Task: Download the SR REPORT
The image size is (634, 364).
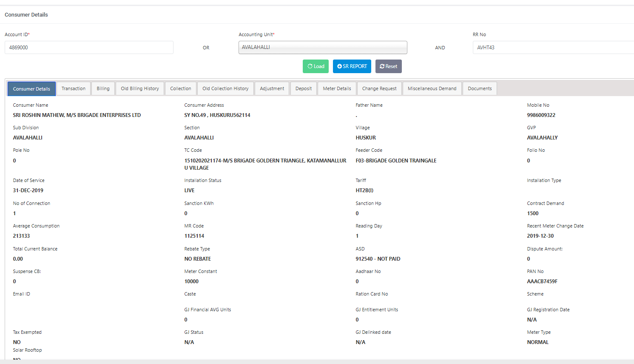Action: [352, 66]
